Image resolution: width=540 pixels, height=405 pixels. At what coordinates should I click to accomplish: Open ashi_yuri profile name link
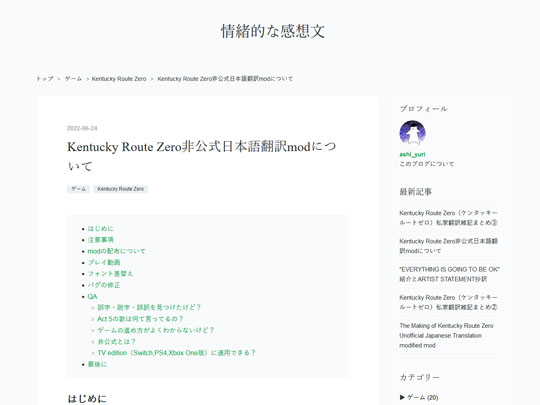point(412,154)
